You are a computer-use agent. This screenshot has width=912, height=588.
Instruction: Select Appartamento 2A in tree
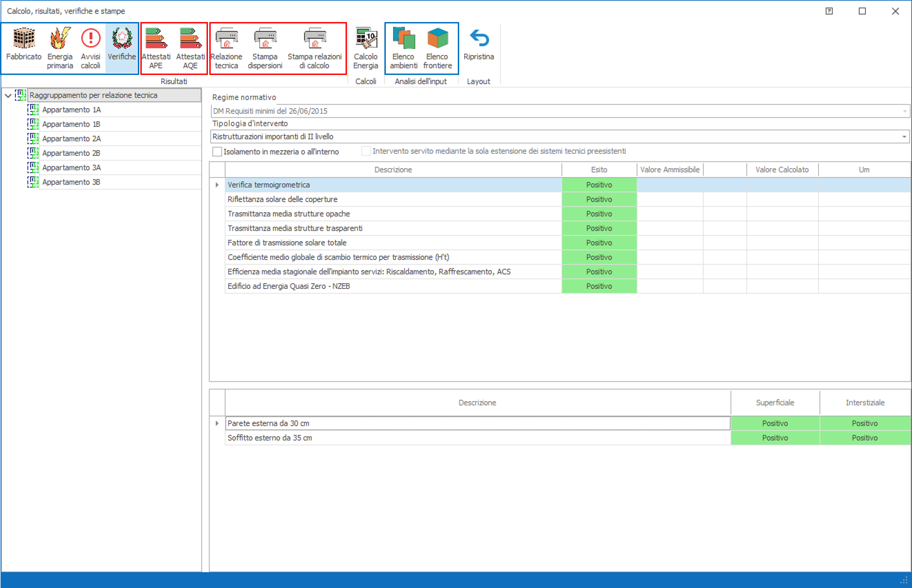(x=71, y=139)
